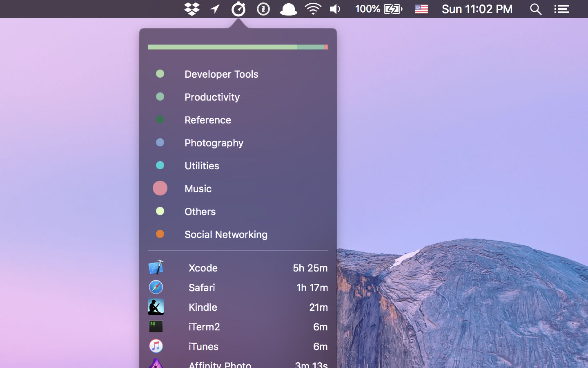The width and height of the screenshot is (588, 368).
Task: Open the date and time Sun 11:02 PM
Action: pos(477,9)
